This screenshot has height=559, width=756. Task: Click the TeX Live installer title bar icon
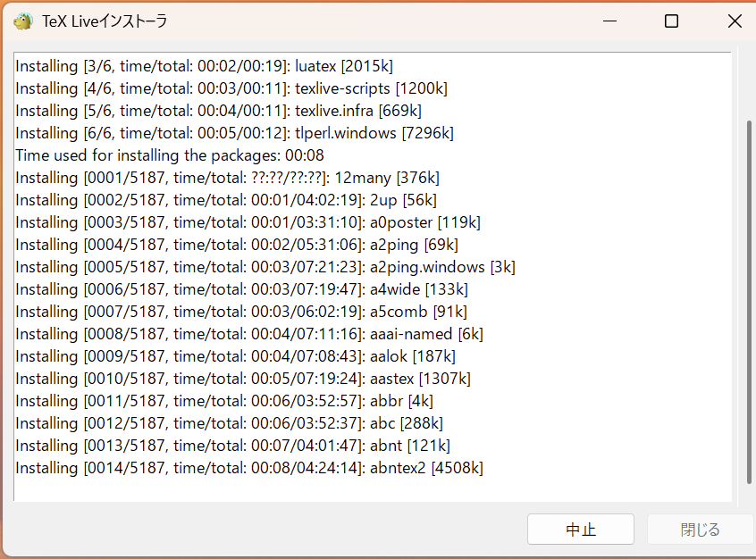tap(22, 21)
